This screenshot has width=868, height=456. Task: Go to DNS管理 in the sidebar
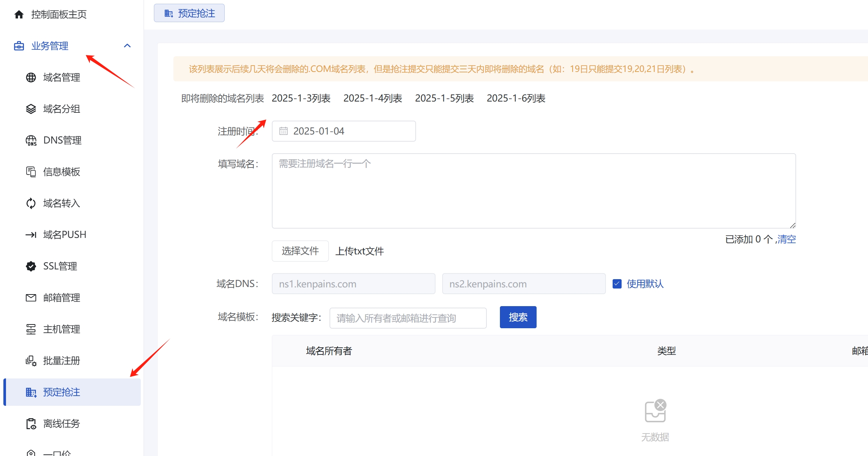coord(63,141)
